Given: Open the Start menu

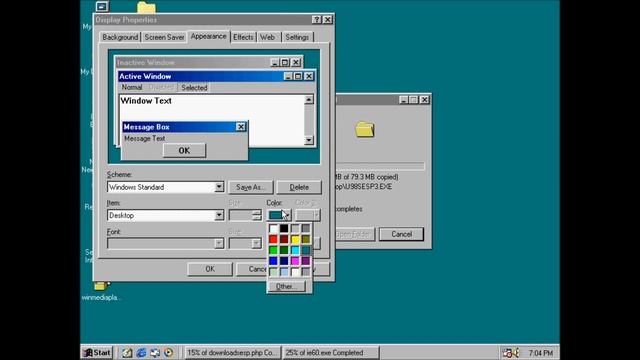Looking at the screenshot, I should click(97, 353).
